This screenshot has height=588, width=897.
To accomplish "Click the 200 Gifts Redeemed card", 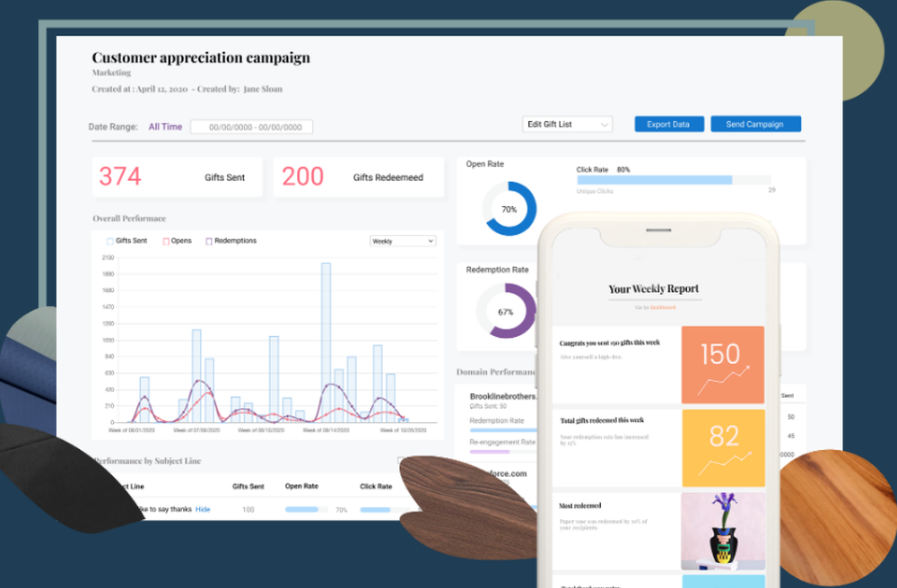I will coord(359,177).
